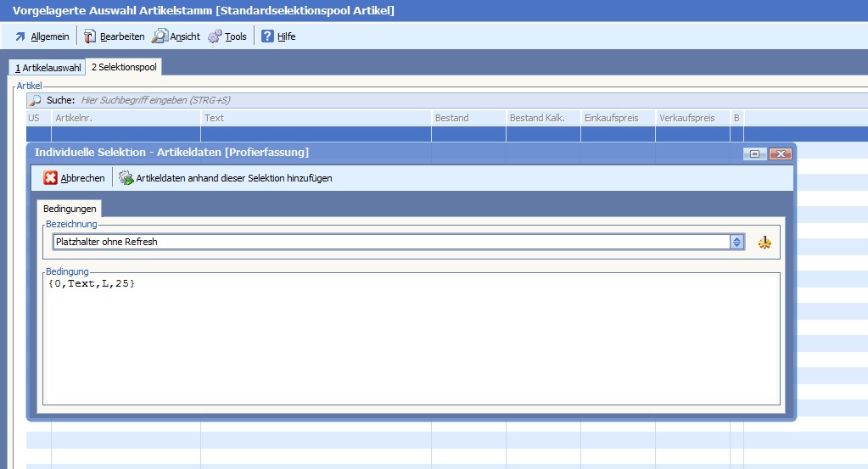Image resolution: width=868 pixels, height=469 pixels.
Task: Select the Bedingungen tab
Action: 70,209
